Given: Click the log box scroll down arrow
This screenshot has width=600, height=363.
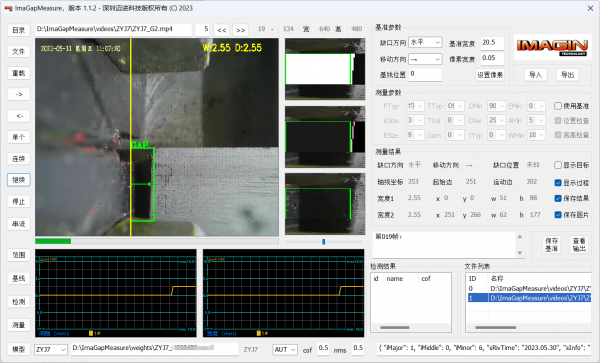Looking at the screenshot, I should tap(520, 253).
